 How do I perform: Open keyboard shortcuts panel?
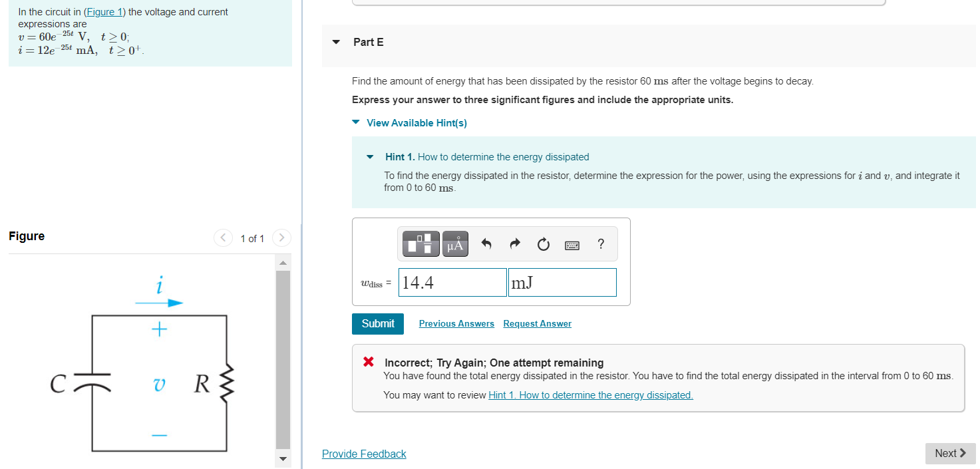click(x=572, y=245)
